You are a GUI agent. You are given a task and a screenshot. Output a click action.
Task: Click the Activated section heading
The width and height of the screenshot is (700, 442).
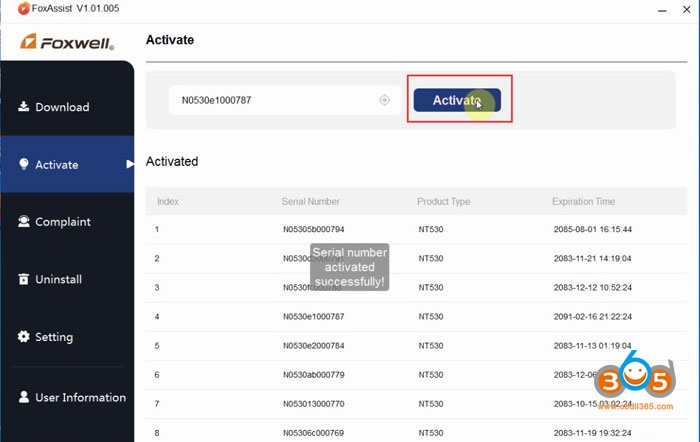(172, 161)
